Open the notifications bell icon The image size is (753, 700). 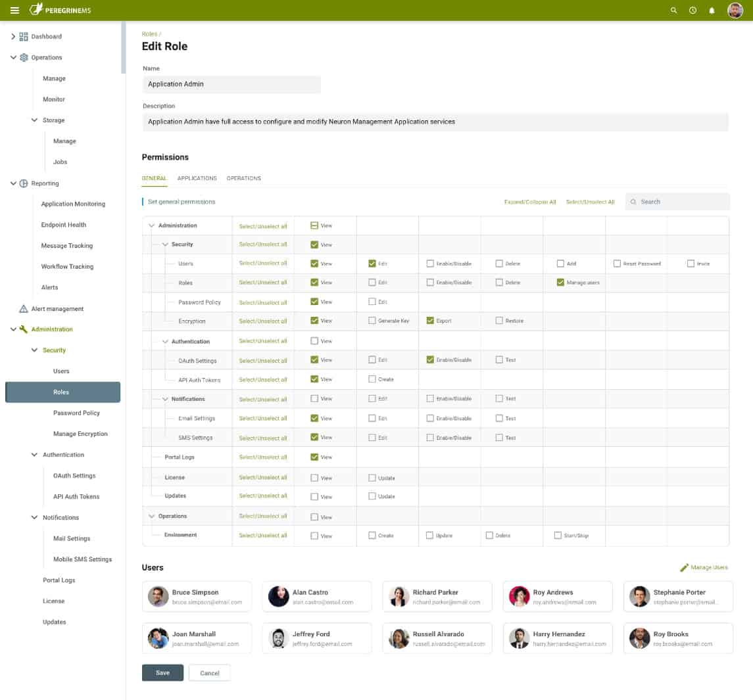click(x=712, y=10)
